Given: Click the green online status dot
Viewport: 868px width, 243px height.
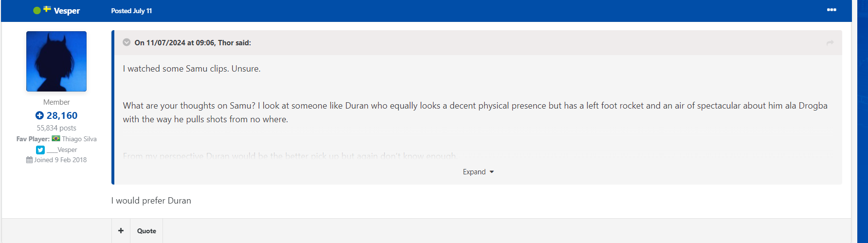Looking at the screenshot, I should point(37,10).
